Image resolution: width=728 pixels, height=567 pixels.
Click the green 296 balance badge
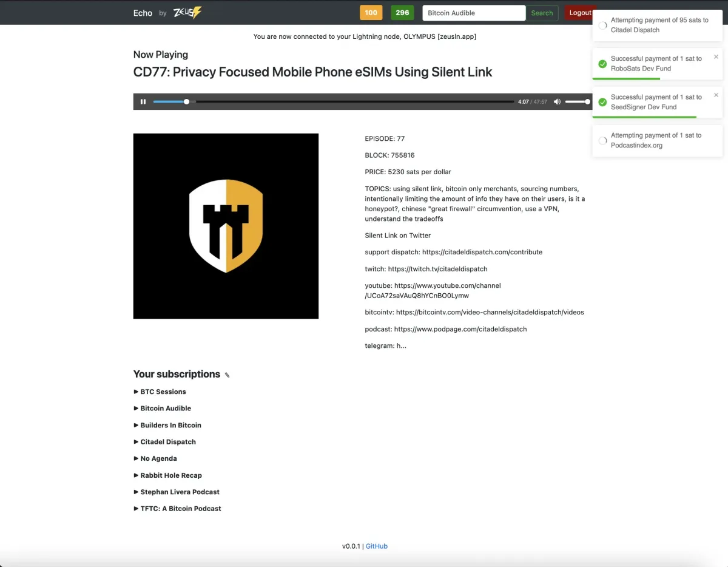point(402,13)
